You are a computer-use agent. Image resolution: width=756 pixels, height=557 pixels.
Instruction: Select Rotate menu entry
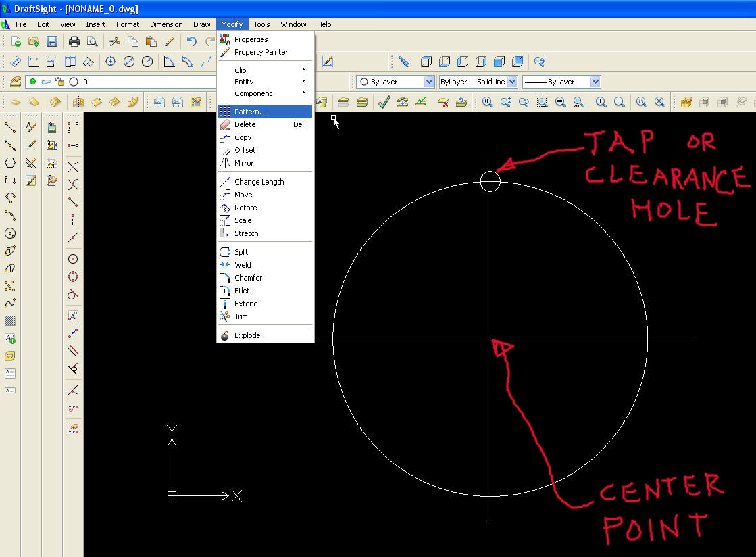266,208
